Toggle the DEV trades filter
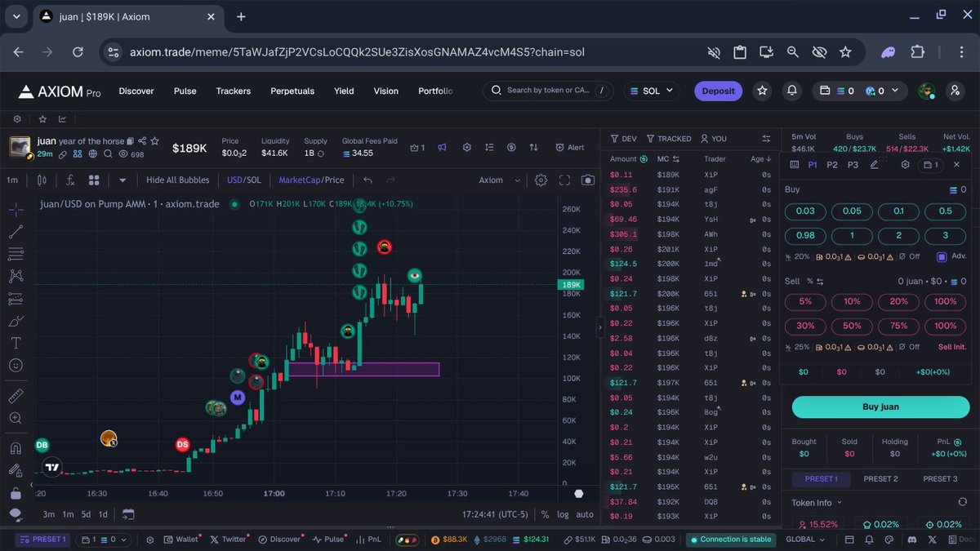The image size is (980, 551). coord(623,139)
